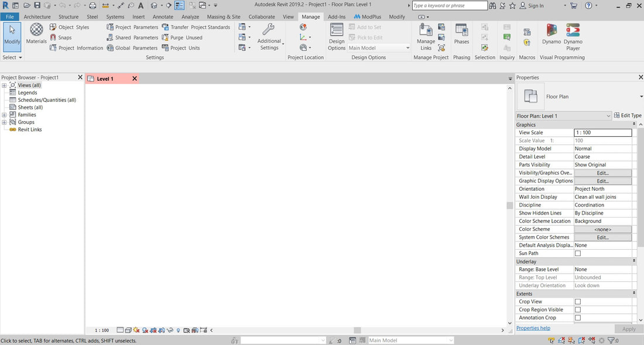Expand the Groups tree node
644x345 pixels.
(4, 122)
